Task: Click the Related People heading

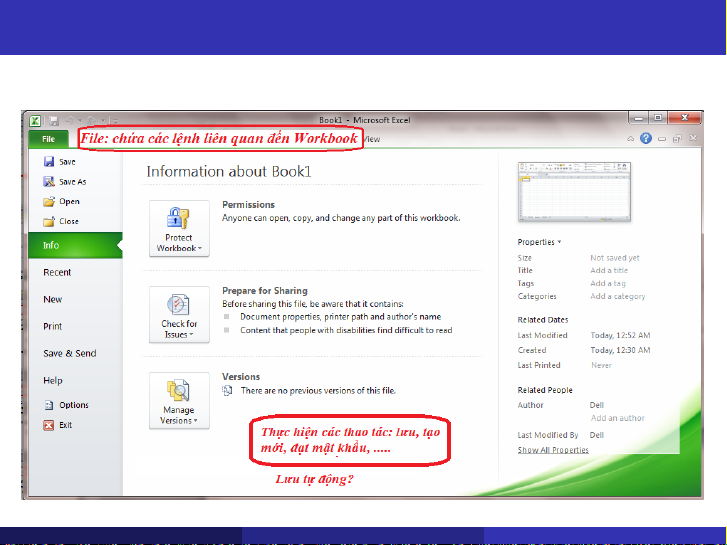Action: coord(545,390)
